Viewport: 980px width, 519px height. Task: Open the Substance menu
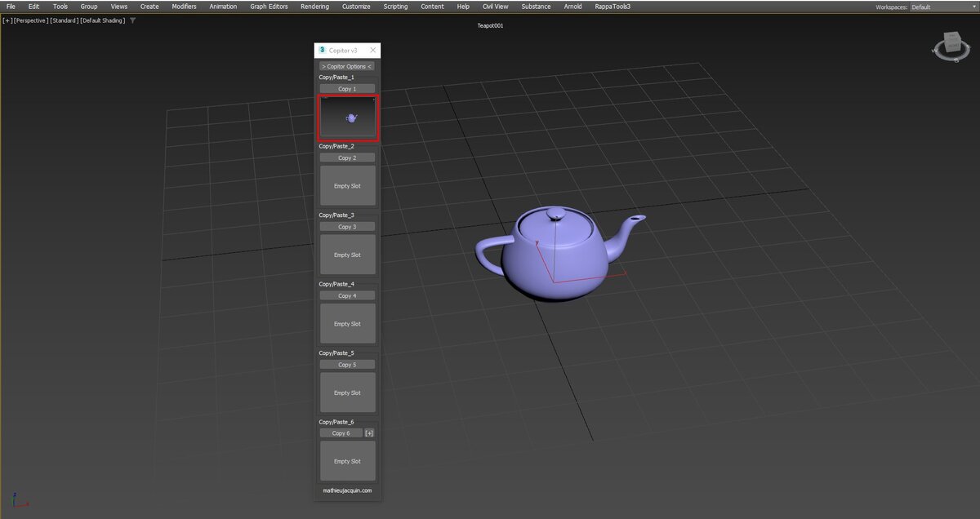pos(536,7)
